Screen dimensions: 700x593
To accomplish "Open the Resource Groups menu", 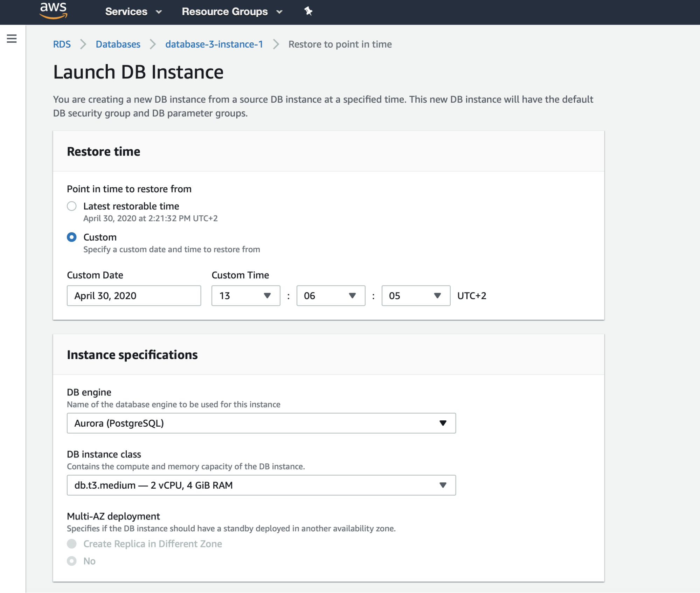I will 232,12.
